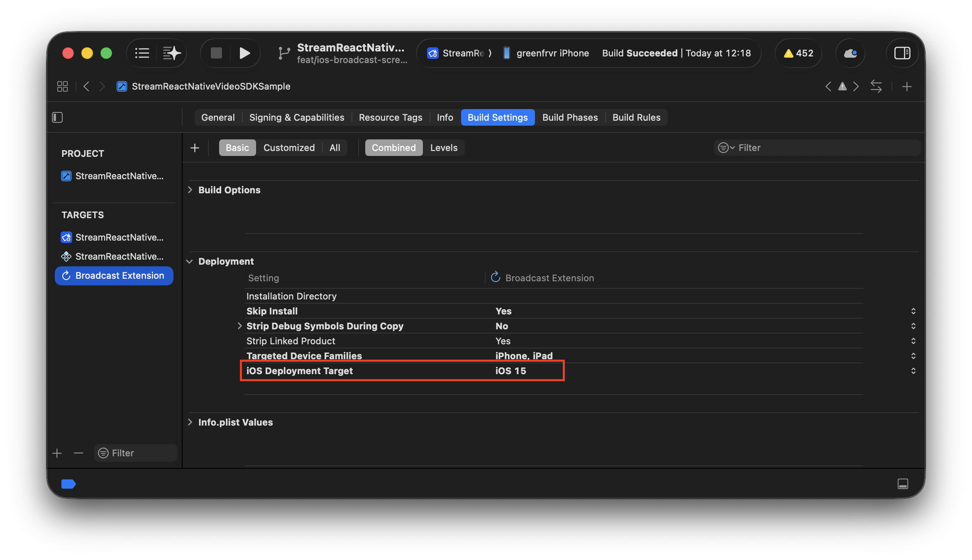Remove the selected target

78,453
